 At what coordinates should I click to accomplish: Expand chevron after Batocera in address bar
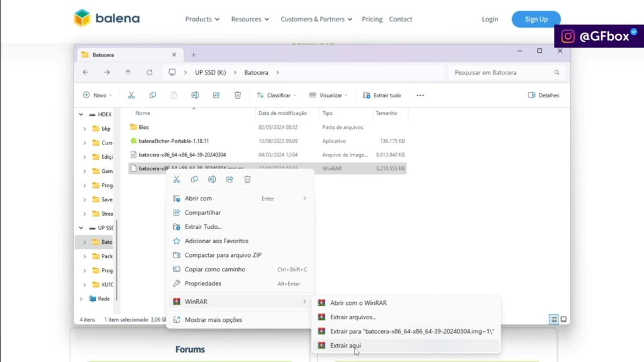point(277,72)
